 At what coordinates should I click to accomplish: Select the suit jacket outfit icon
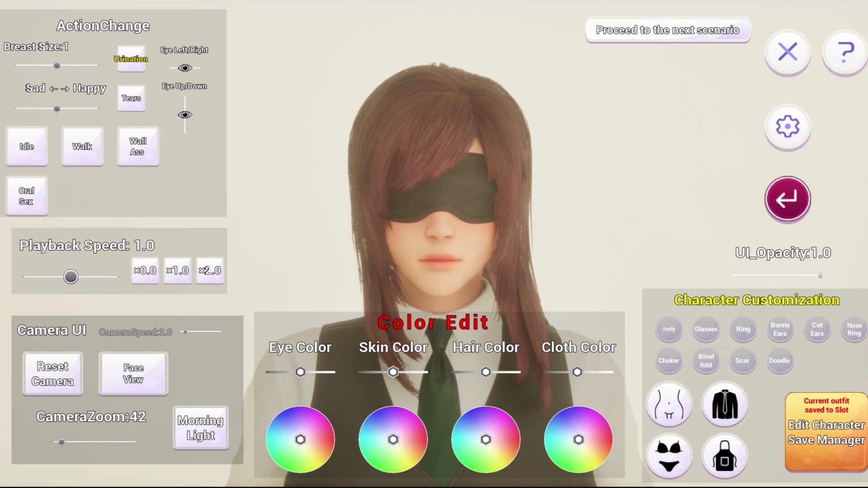coord(725,404)
